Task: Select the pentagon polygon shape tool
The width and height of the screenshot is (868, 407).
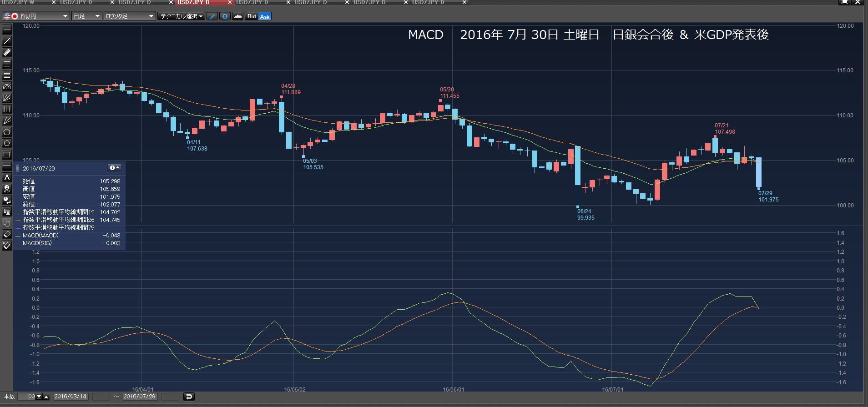Action: pos(7,132)
